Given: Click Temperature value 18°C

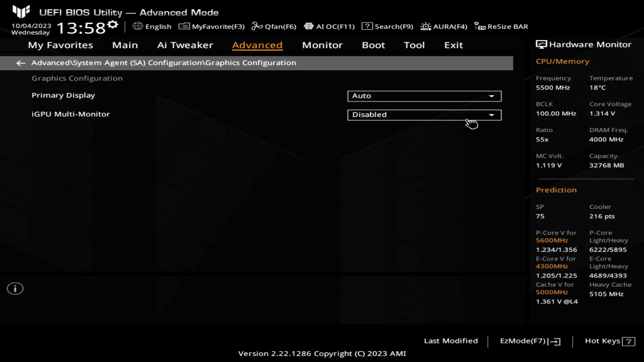Looking at the screenshot, I should [x=598, y=88].
